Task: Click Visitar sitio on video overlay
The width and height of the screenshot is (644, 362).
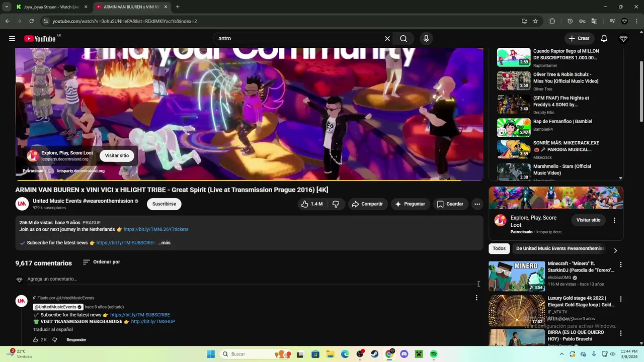Action: [x=117, y=156]
